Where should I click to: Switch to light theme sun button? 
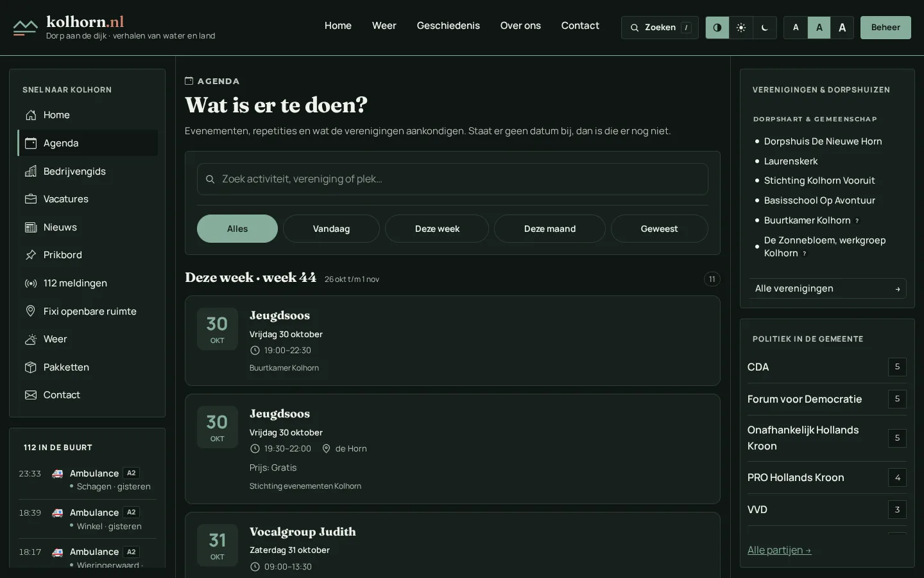point(741,28)
